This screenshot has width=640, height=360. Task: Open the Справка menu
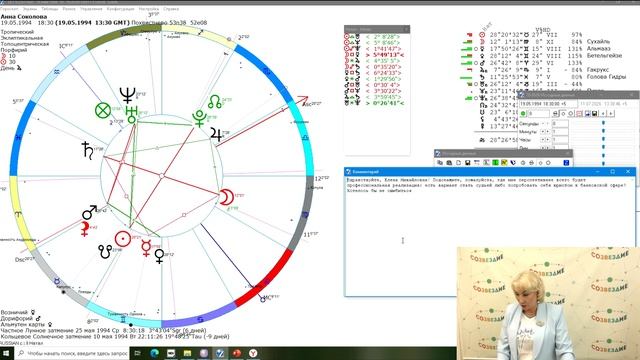(171, 9)
